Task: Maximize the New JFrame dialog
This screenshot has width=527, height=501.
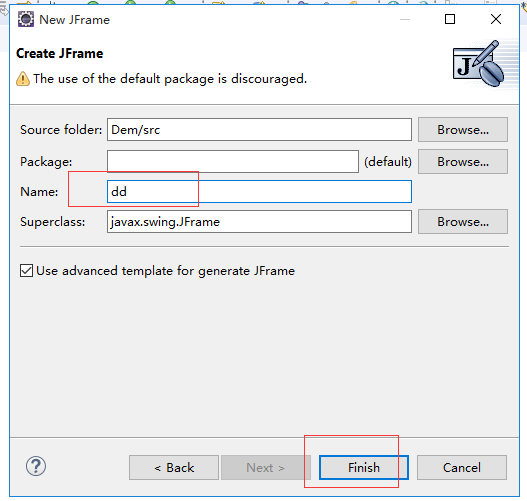Action: [x=450, y=19]
